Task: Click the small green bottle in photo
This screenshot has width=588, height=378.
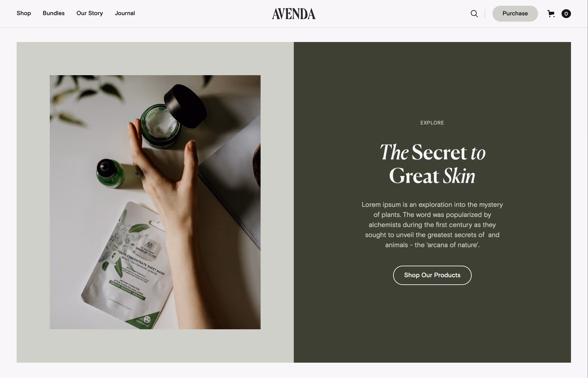Action: coord(110,173)
